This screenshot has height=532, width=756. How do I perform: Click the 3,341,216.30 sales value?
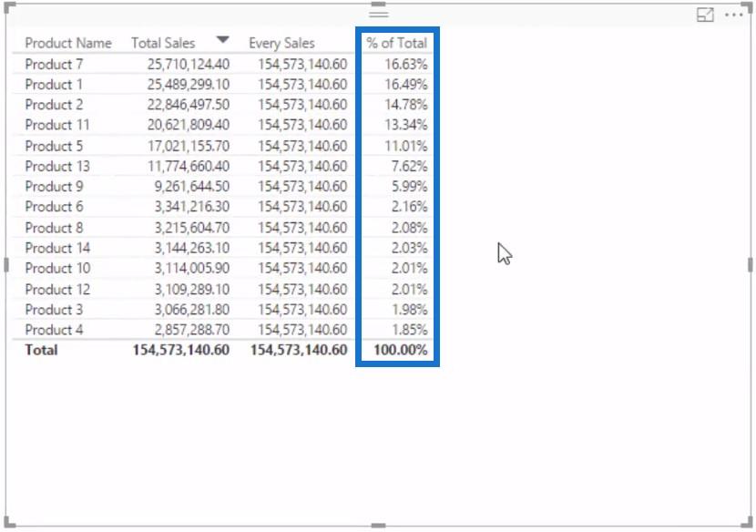192,207
